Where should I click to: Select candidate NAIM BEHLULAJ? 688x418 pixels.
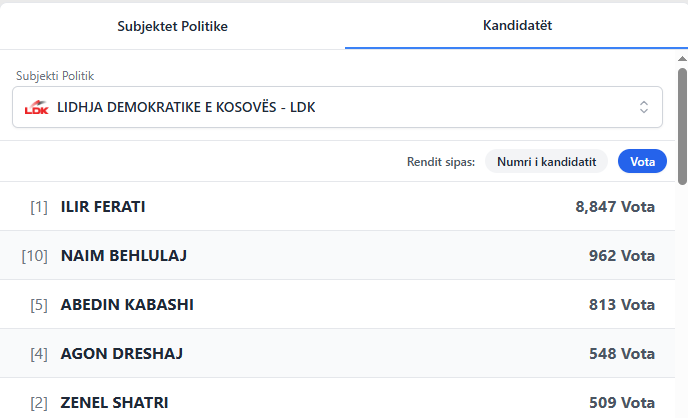124,256
